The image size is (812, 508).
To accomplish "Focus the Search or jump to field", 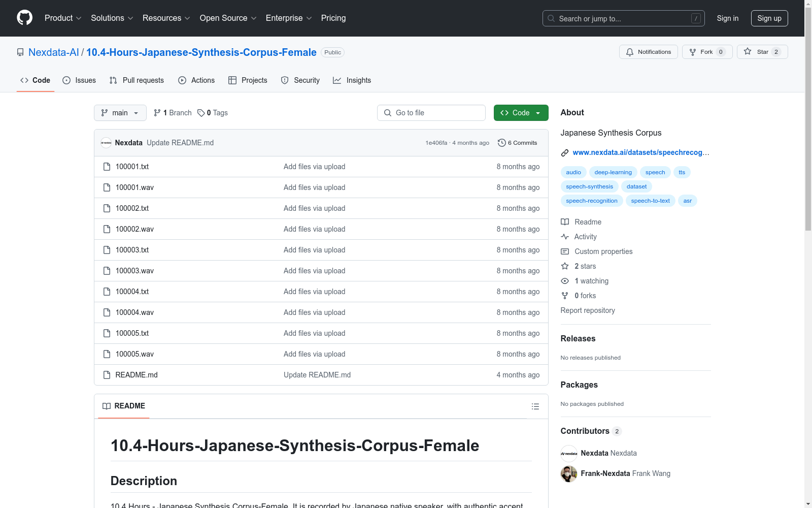I will click(x=624, y=18).
